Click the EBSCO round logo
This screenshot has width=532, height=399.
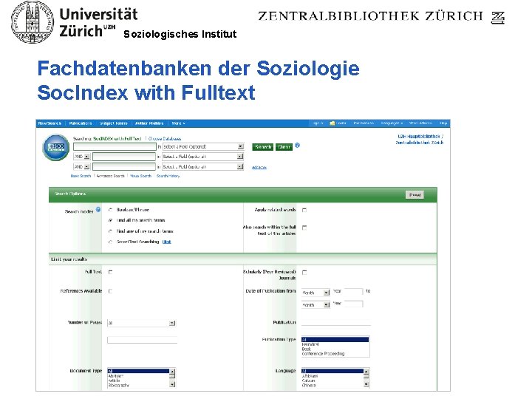coord(56,148)
